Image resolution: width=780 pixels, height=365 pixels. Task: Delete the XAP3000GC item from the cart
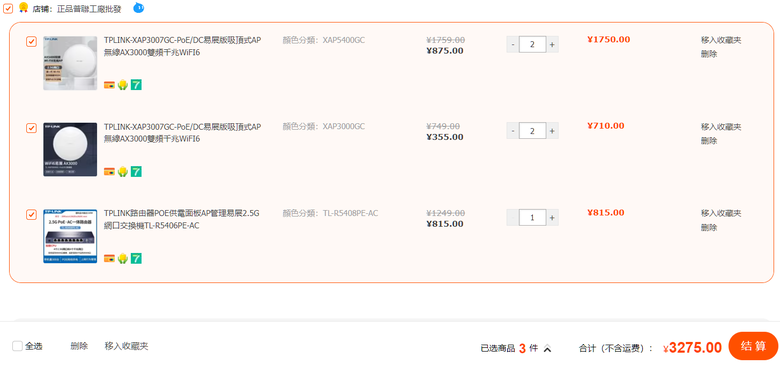pyautogui.click(x=709, y=141)
